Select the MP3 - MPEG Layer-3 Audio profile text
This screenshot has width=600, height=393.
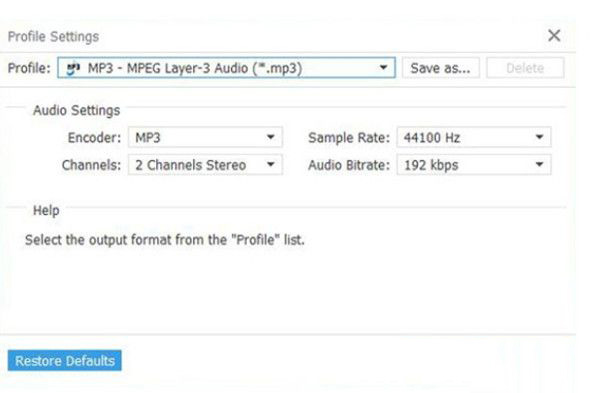195,68
